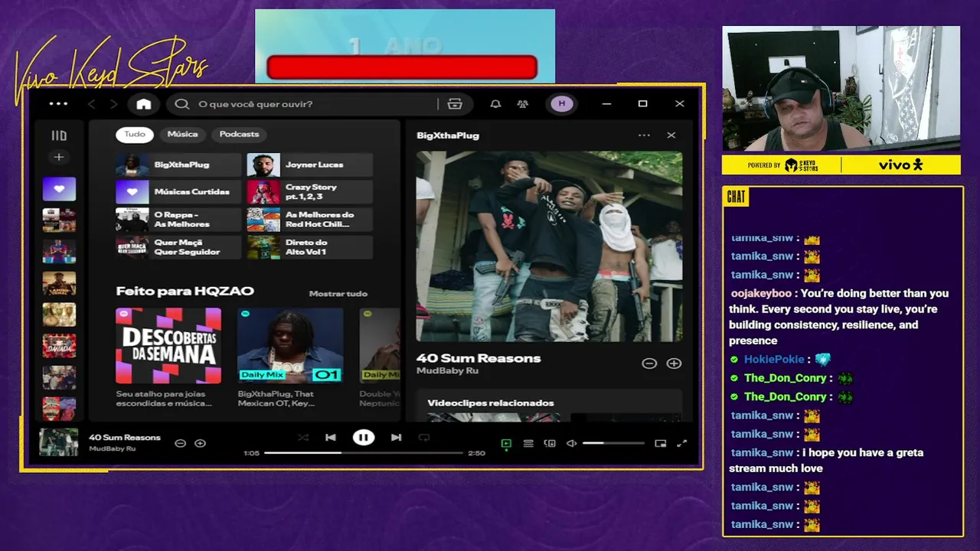
Task: Open friend activity icon
Action: [x=522, y=104]
